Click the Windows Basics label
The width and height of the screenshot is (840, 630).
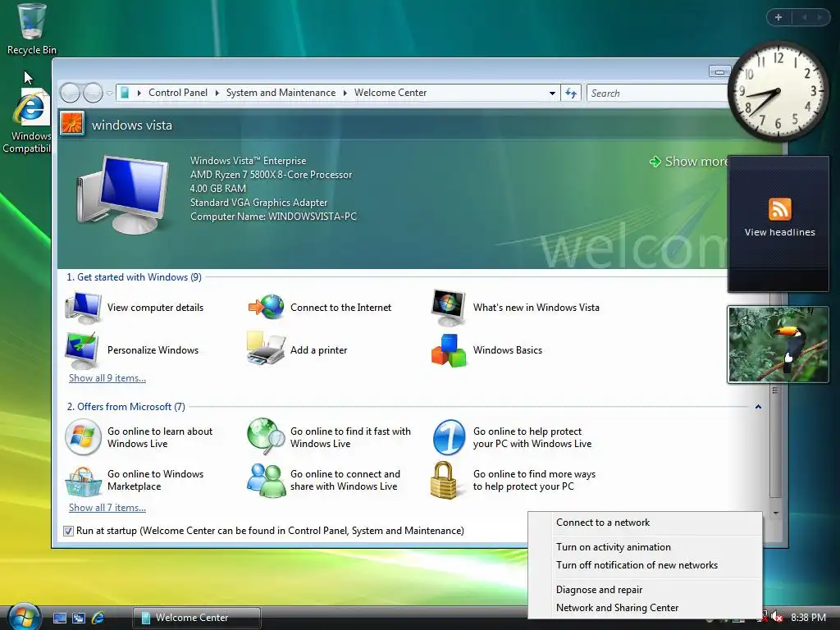click(x=507, y=350)
